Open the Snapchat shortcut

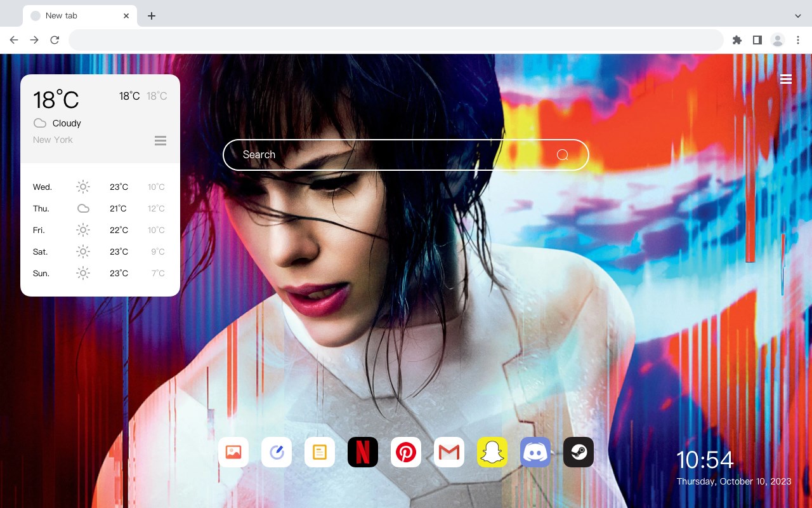[492, 452]
